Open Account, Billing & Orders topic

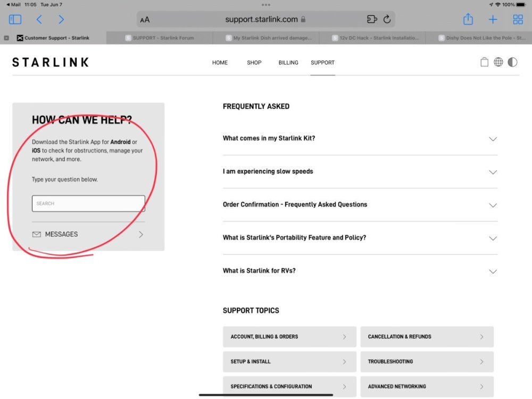289,337
